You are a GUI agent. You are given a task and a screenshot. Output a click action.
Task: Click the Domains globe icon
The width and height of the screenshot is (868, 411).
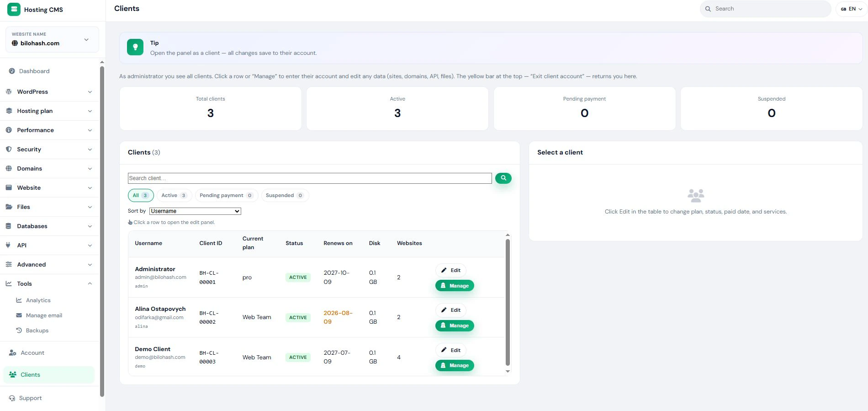click(x=9, y=168)
